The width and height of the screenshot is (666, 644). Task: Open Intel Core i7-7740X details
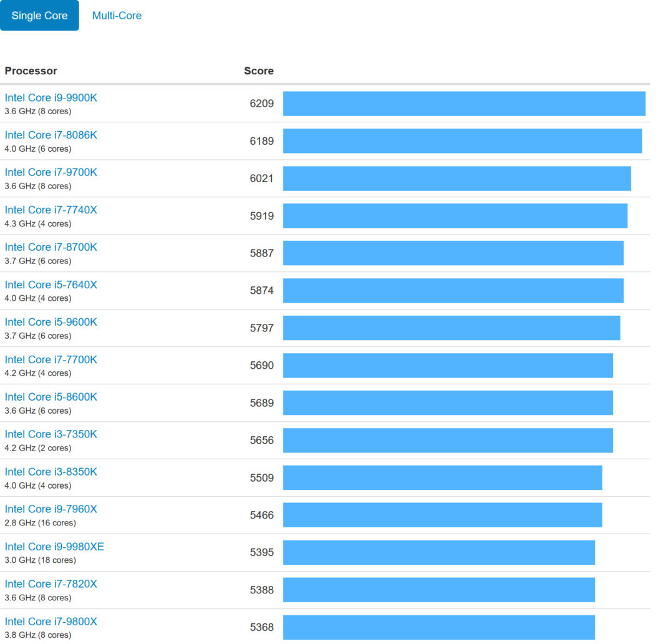[51, 210]
